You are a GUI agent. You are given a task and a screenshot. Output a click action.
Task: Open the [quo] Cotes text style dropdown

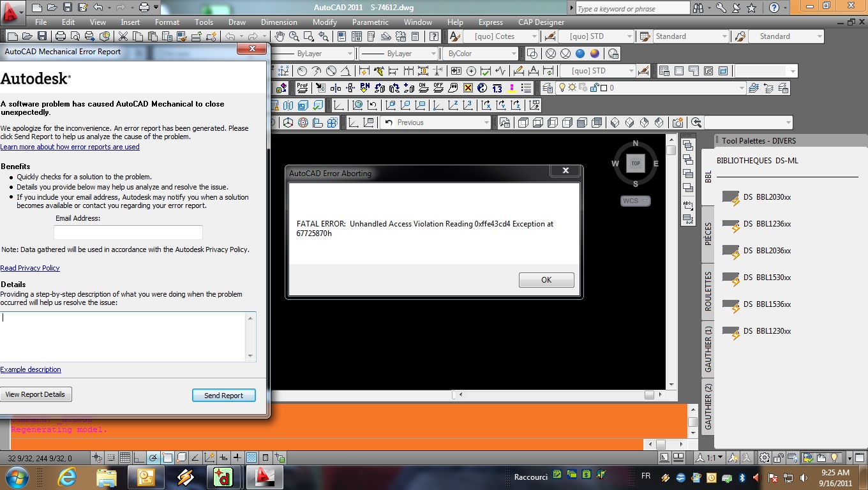point(501,36)
